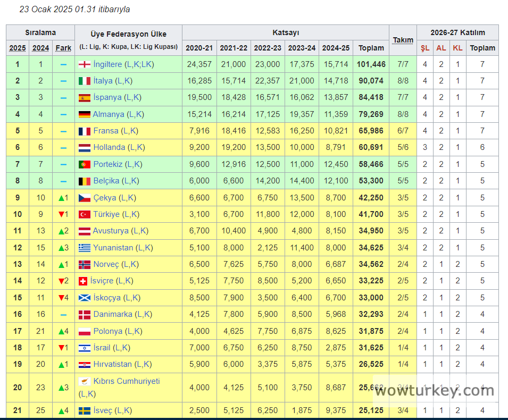Click the Fark column header
Viewport: 508px width, 420px height.
(63, 48)
